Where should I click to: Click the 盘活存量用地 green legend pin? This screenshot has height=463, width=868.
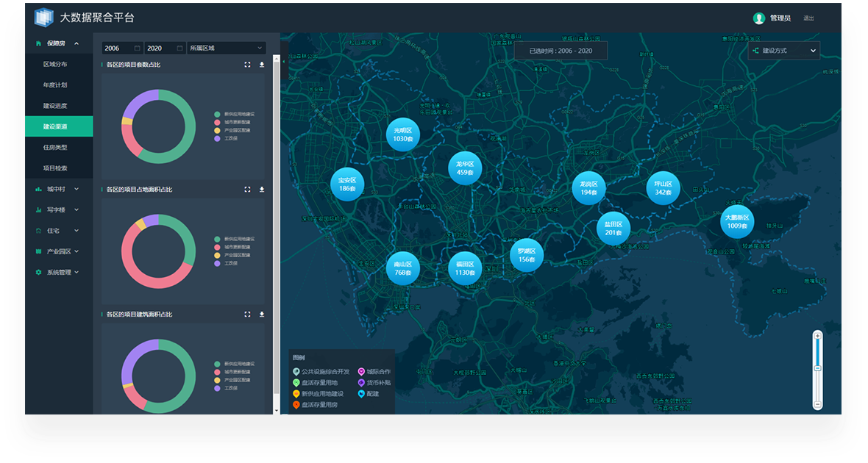click(296, 383)
